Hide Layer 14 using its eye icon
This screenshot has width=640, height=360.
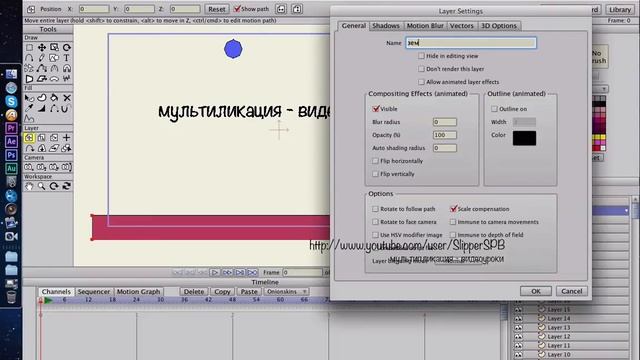pyautogui.click(x=518, y=319)
